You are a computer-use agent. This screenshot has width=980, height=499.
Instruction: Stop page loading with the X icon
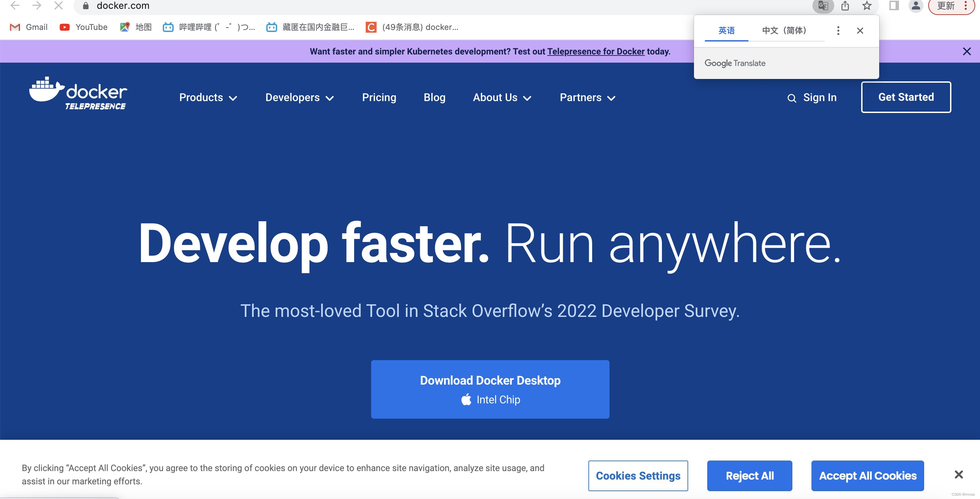tap(59, 6)
